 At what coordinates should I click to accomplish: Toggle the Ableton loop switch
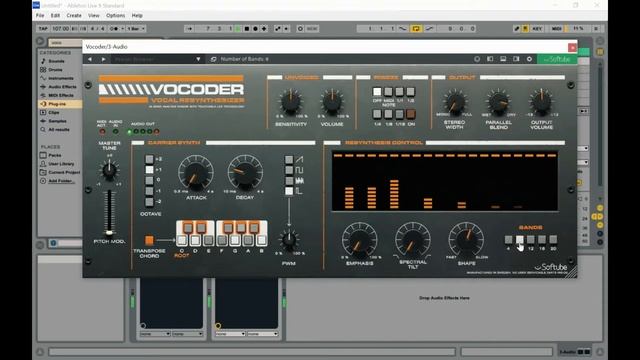pyautogui.click(x=416, y=29)
